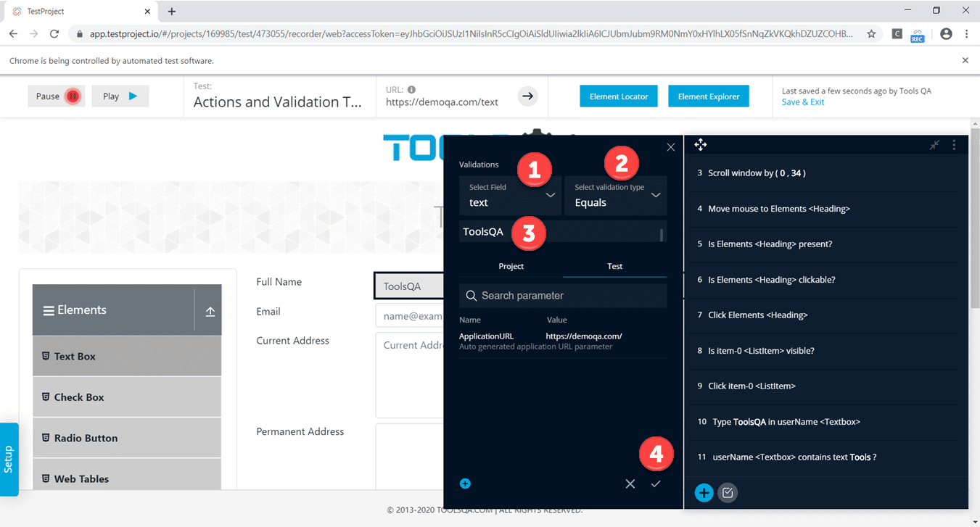Screen dimensions: 980x527
Task: Click the Permanent Address text area
Action: tap(409, 457)
